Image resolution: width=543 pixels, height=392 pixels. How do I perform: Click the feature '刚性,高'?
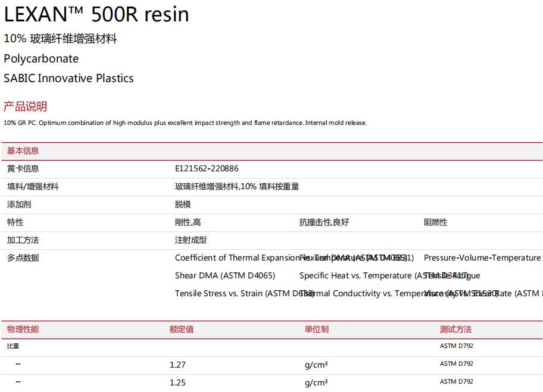(188, 222)
